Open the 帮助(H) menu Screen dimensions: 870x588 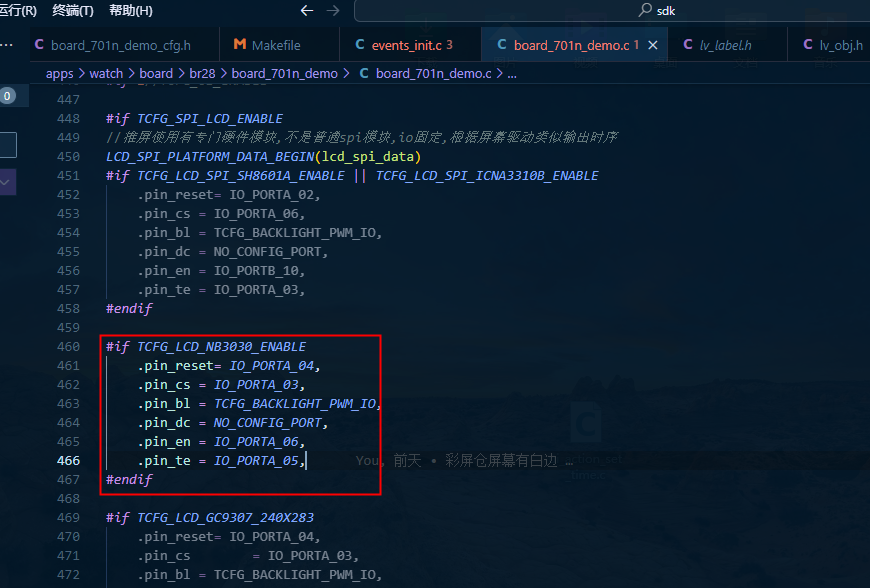point(131,11)
